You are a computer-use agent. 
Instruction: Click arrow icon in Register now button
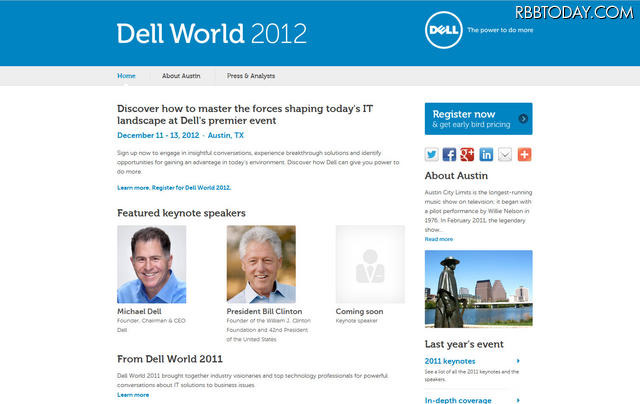tap(523, 119)
